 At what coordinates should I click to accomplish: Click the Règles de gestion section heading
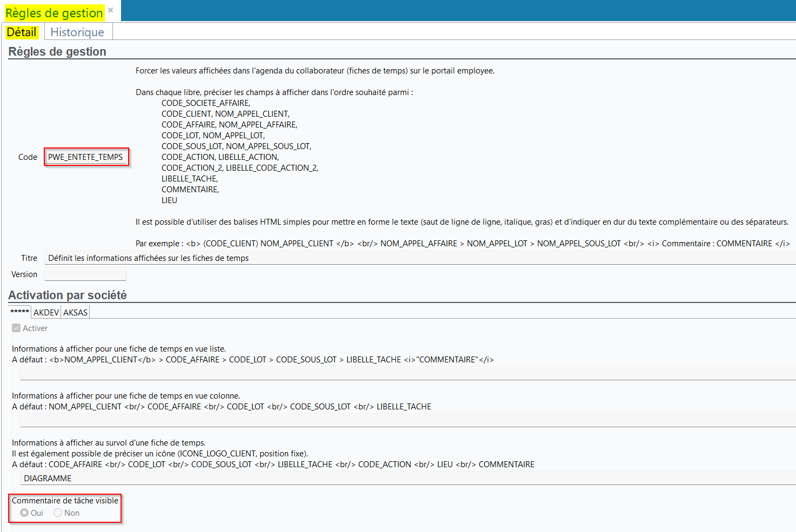click(57, 52)
